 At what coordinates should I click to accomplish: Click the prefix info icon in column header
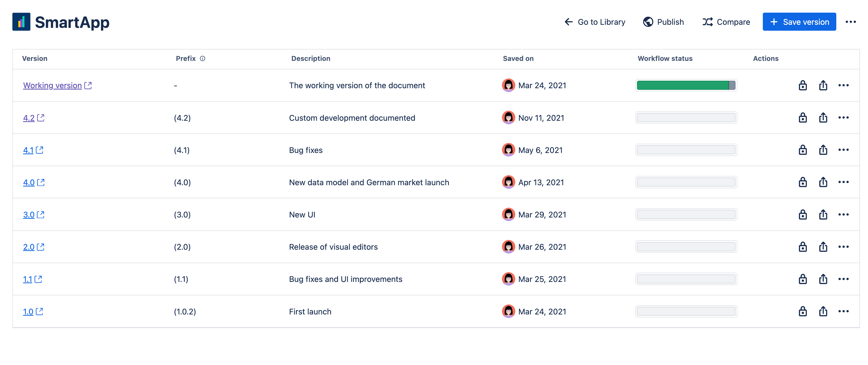click(202, 58)
